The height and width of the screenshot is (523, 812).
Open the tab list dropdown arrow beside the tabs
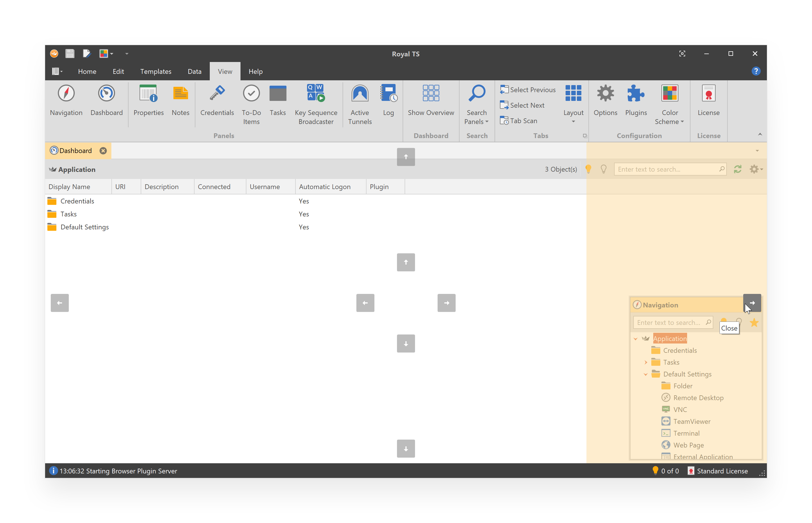coord(757,151)
